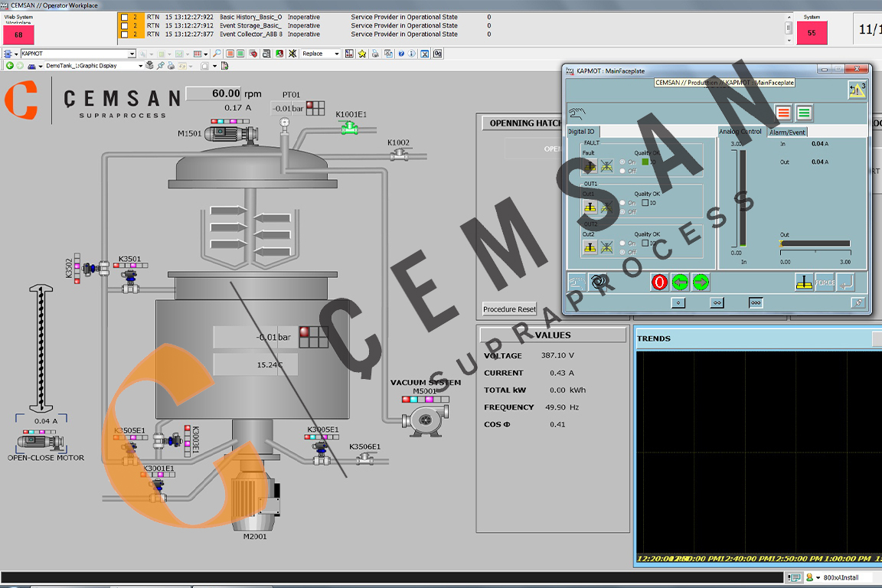Click the M1501 motor symbol
The width and height of the screenshot is (882, 588).
tap(230, 134)
